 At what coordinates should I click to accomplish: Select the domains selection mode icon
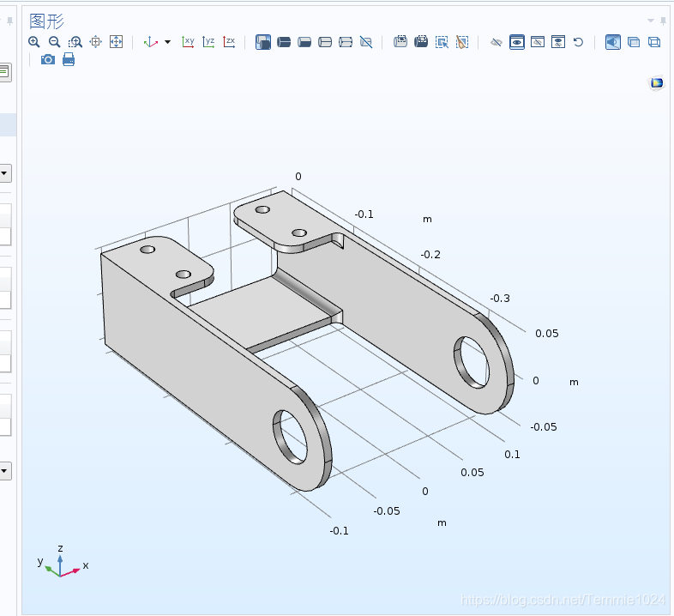(x=263, y=42)
